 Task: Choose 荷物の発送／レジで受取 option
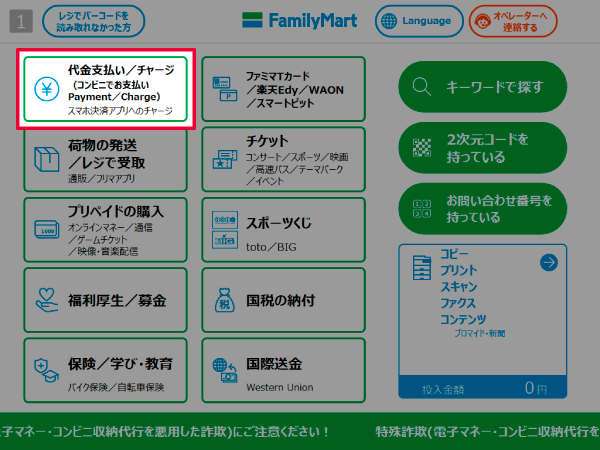pyautogui.click(x=106, y=160)
